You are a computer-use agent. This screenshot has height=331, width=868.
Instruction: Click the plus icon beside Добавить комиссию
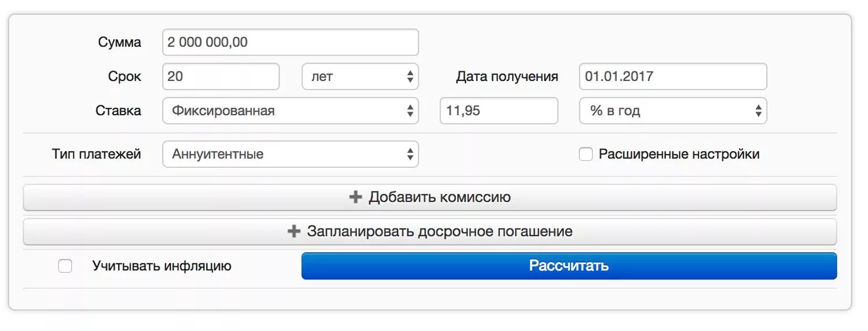coord(355,197)
